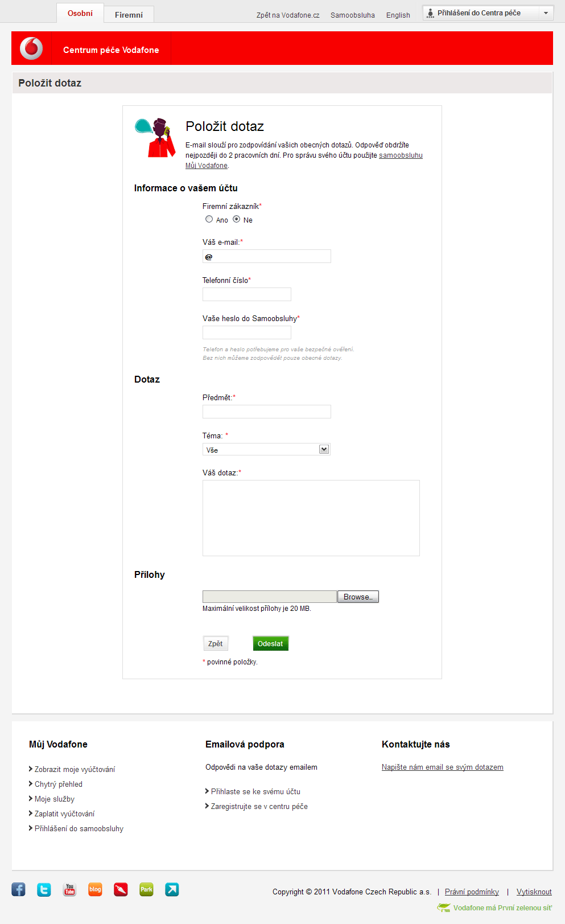Viewport: 565px width, 924px height.
Task: Submit form with green Odeslat button
Action: click(x=270, y=643)
